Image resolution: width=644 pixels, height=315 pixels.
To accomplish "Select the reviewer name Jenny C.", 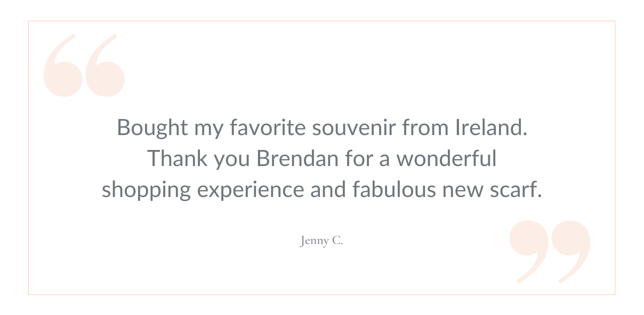I will pyautogui.click(x=321, y=241).
